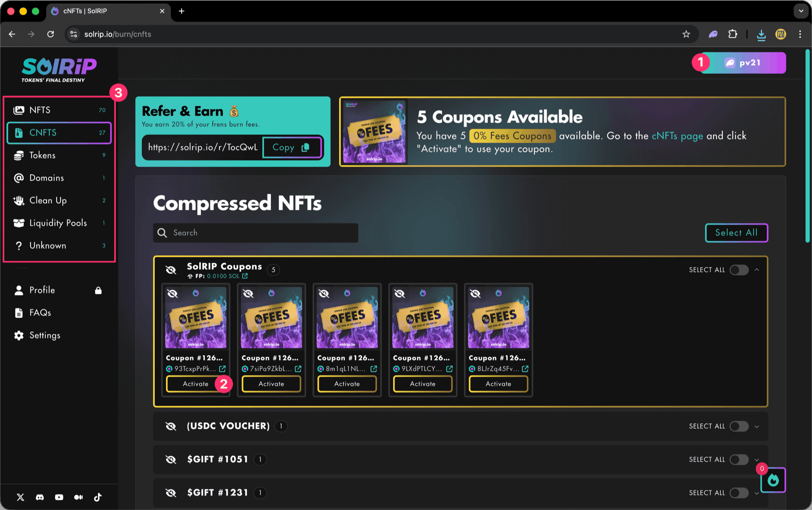Open the Chrome three-dot menu
Screen dimensions: 812x510
point(800,34)
